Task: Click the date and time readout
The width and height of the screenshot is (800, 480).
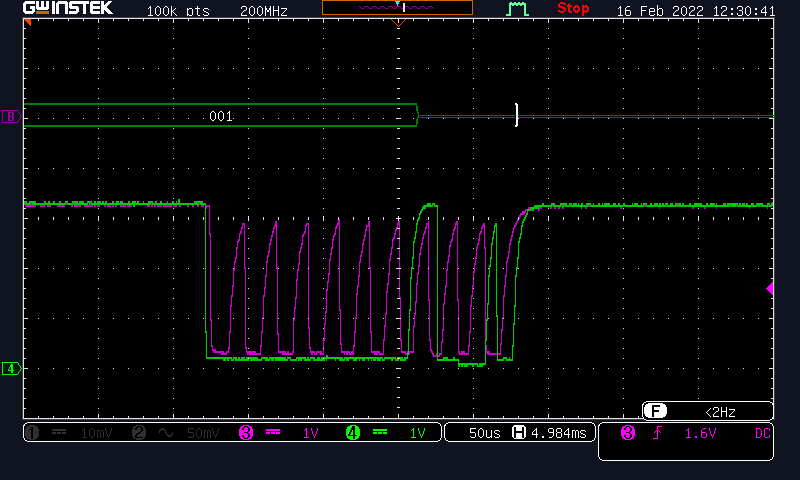Action: tap(696, 11)
